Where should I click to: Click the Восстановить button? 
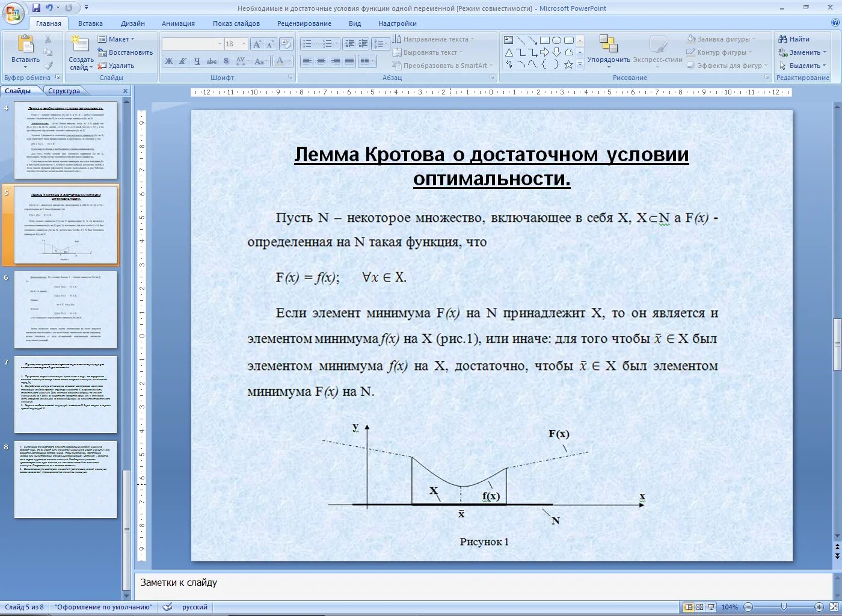pos(125,52)
